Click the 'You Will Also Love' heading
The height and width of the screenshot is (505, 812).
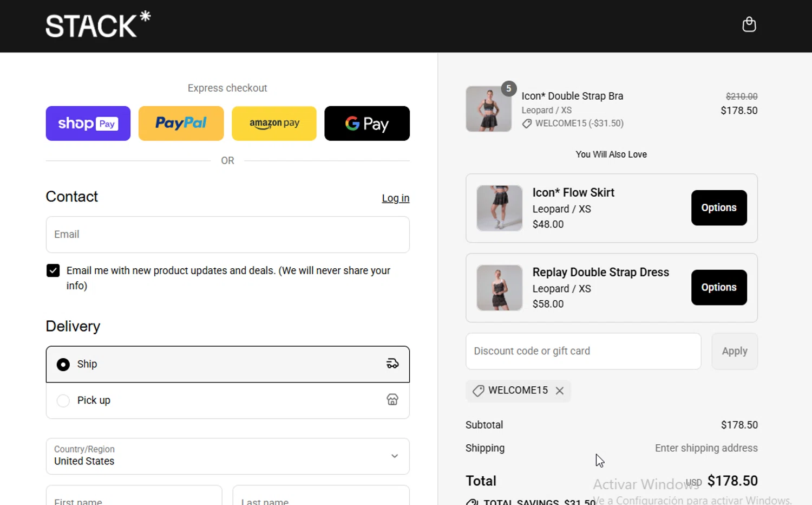click(x=611, y=154)
